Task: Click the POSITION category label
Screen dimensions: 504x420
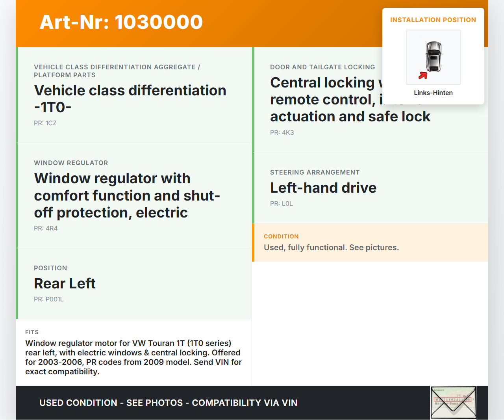Action: [x=50, y=268]
